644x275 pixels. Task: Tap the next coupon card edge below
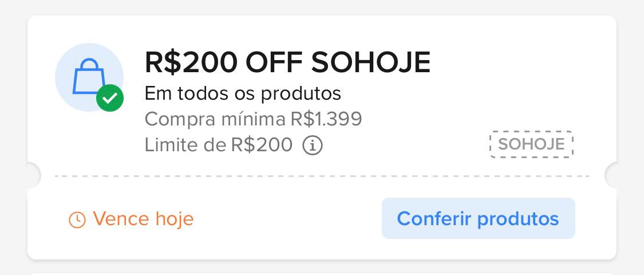[x=322, y=273]
